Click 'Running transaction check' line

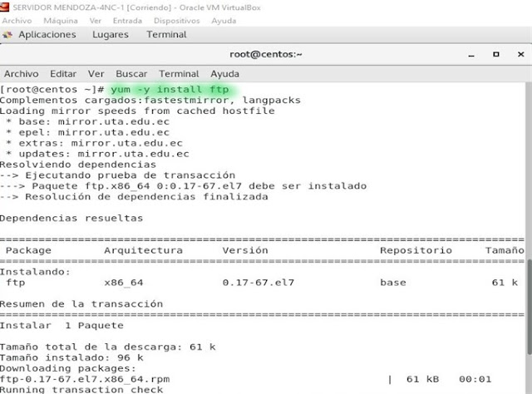(81, 390)
